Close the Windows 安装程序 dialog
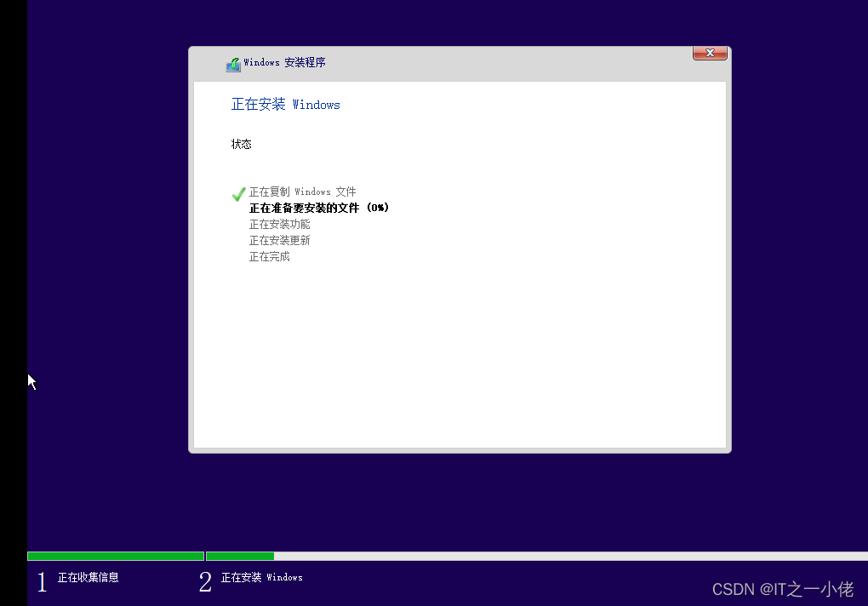 (x=710, y=53)
